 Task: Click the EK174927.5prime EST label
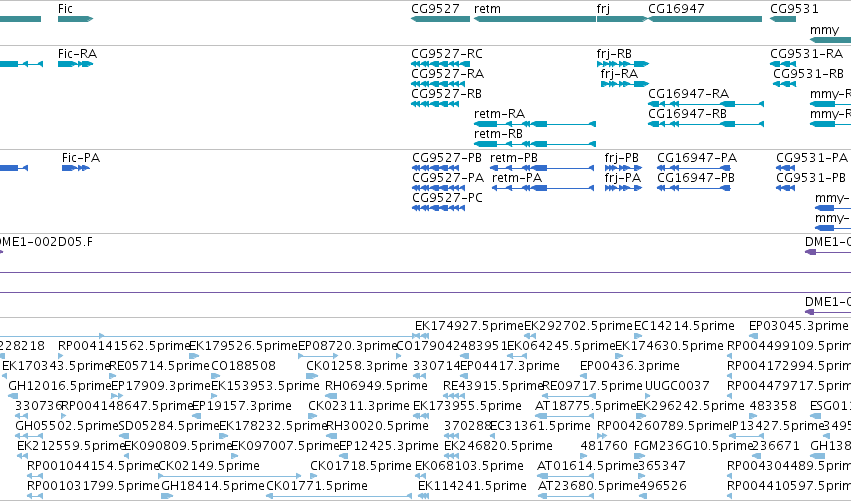coord(469,326)
